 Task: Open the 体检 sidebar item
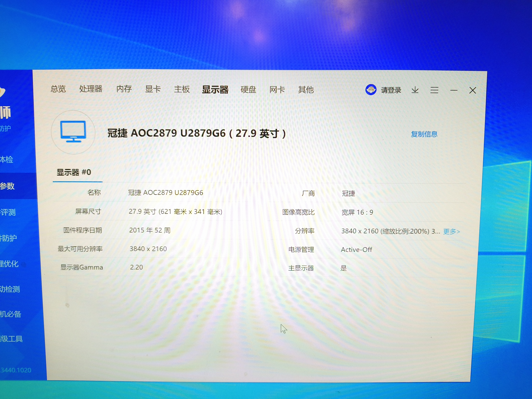(6, 159)
